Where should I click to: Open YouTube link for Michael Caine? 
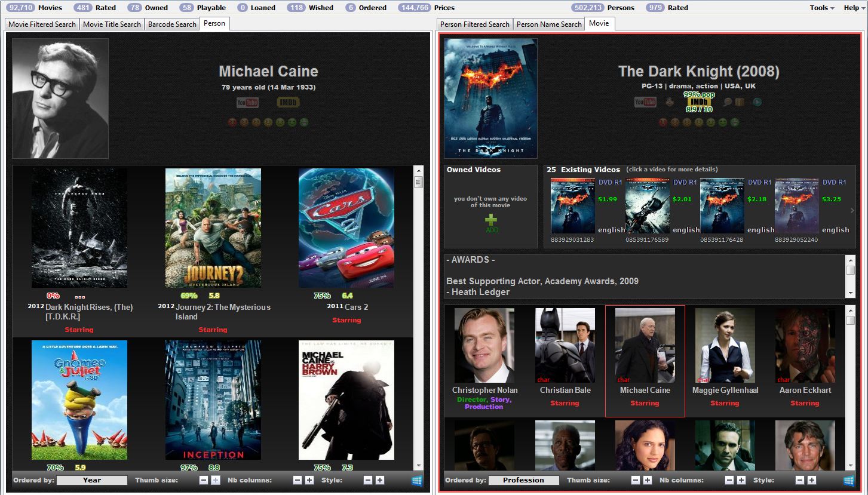(x=247, y=103)
